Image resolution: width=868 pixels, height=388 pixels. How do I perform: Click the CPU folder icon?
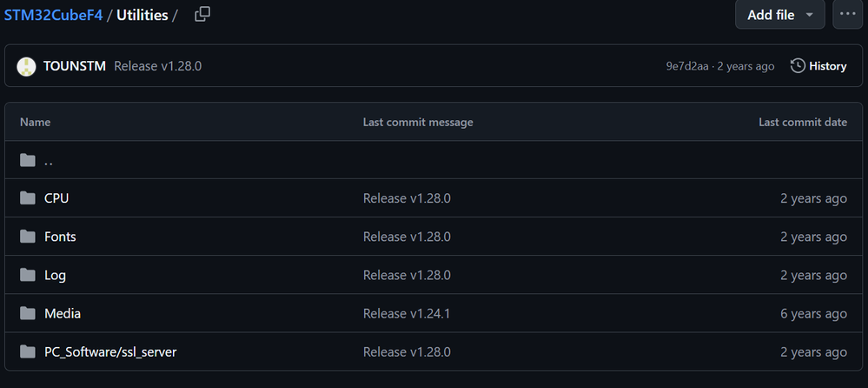click(28, 198)
